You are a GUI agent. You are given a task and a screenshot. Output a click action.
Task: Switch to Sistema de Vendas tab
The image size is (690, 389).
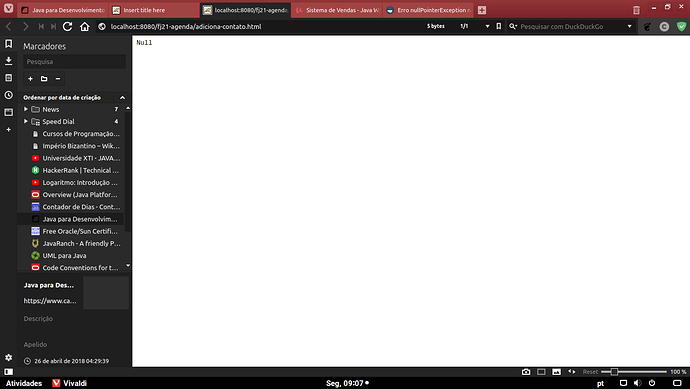[337, 10]
